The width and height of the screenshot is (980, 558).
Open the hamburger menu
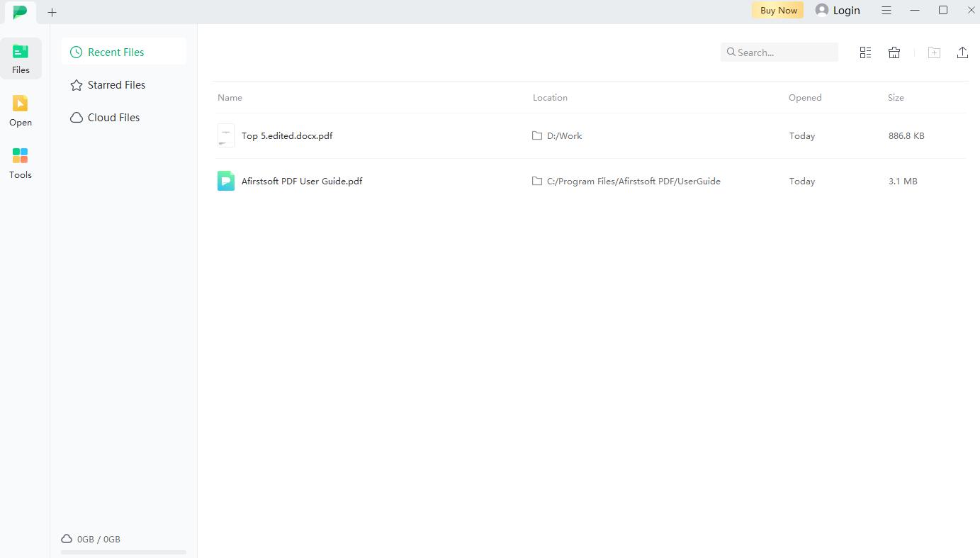click(886, 10)
